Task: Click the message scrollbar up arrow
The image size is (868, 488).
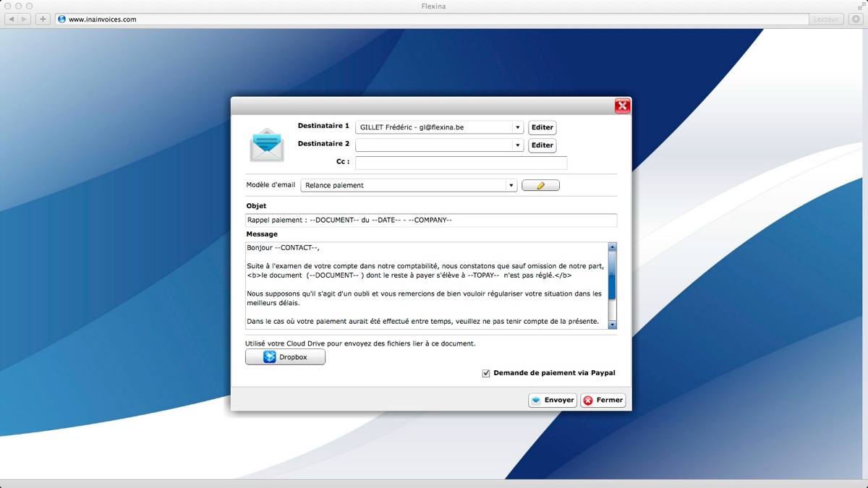Action: point(613,247)
